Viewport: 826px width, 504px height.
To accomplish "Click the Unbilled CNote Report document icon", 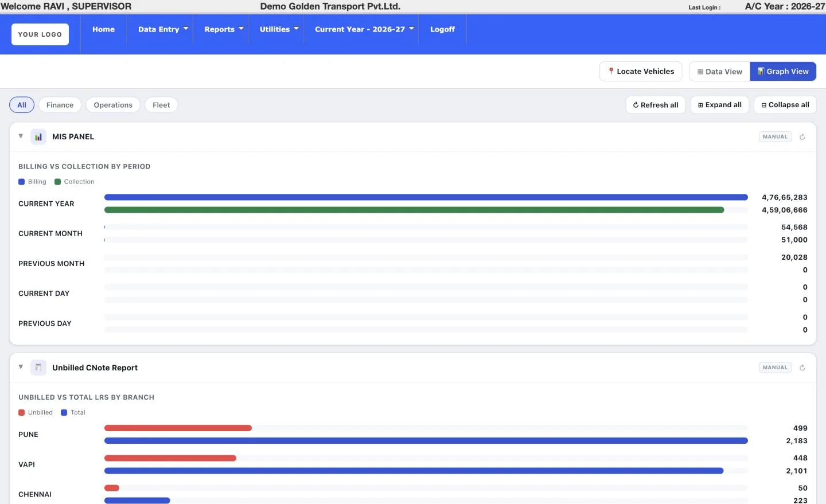I will click(x=38, y=368).
